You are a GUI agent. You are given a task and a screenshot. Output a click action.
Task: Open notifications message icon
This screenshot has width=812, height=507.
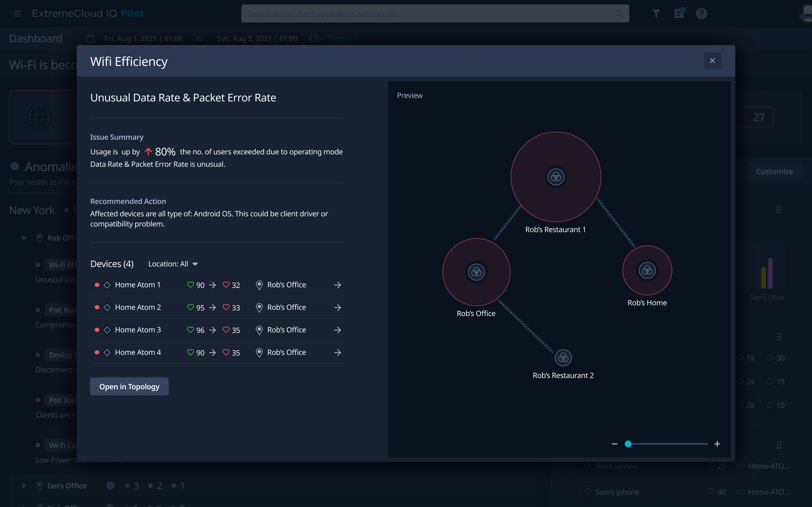pos(679,13)
